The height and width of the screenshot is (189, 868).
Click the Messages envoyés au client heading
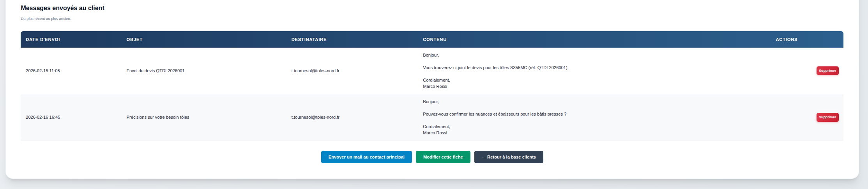63,8
